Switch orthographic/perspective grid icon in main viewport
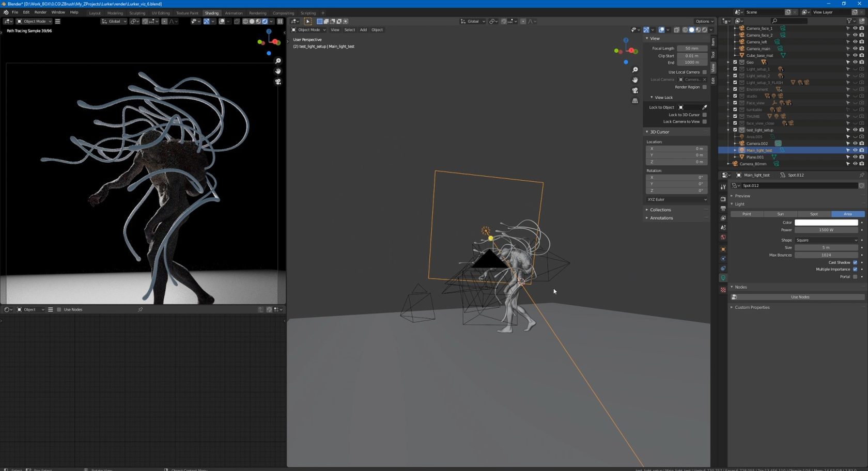 (635, 101)
